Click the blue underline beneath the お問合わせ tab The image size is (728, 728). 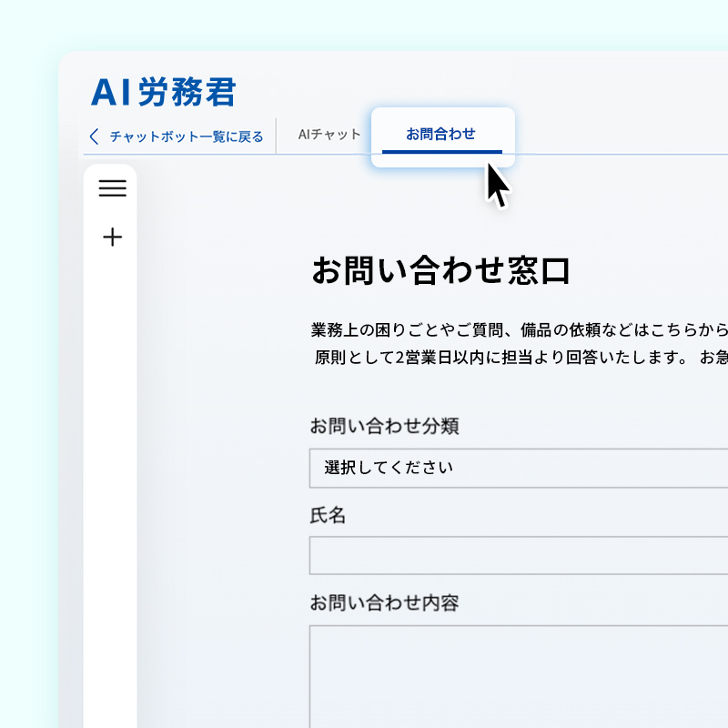(x=441, y=152)
